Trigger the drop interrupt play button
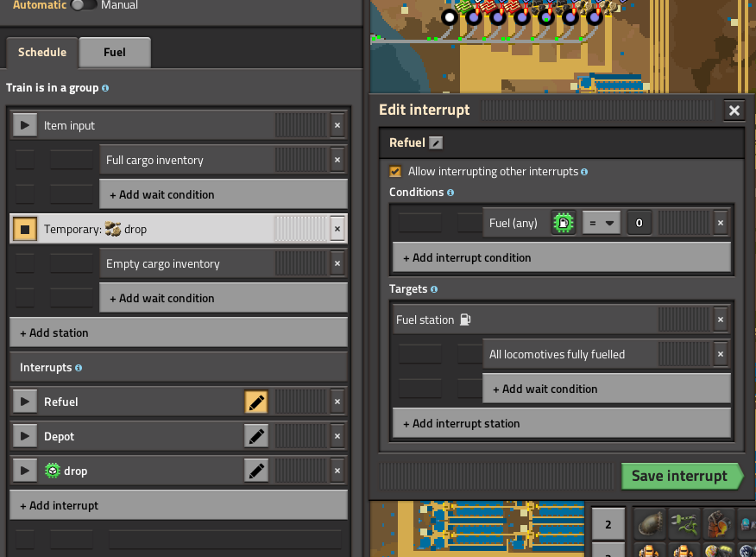This screenshot has width=756, height=557. (x=24, y=471)
